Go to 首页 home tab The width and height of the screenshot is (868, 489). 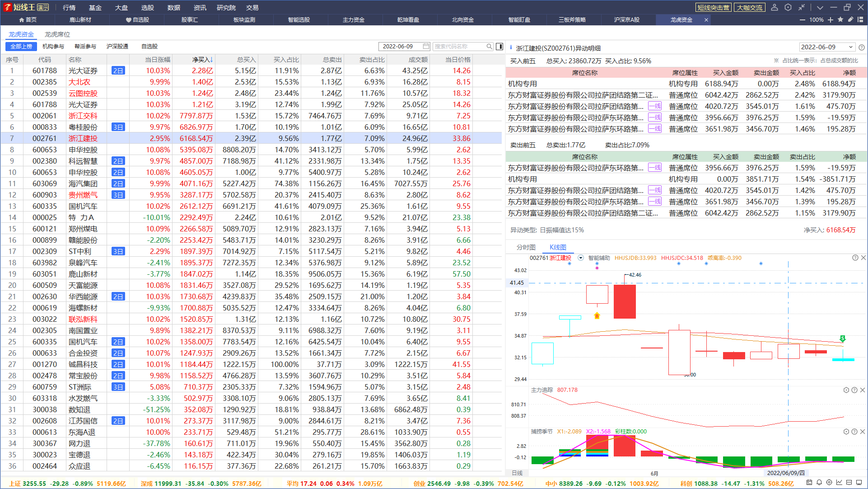(28, 20)
